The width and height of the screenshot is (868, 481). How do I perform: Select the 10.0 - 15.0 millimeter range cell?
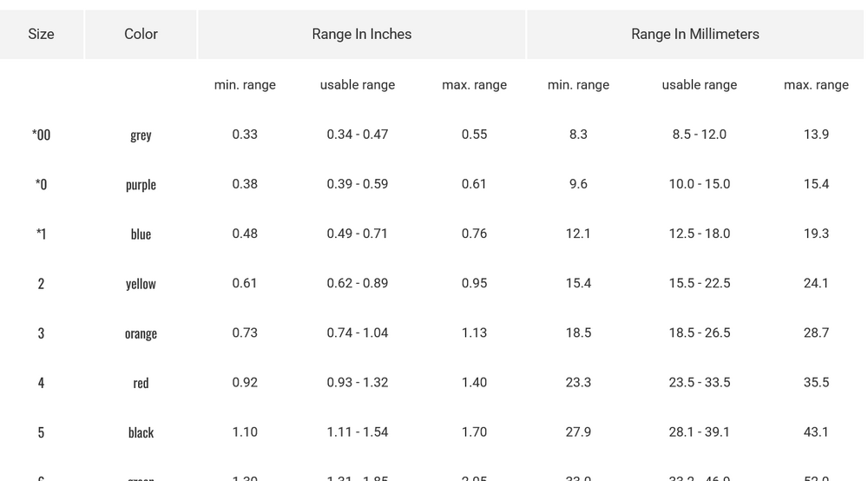click(x=700, y=184)
